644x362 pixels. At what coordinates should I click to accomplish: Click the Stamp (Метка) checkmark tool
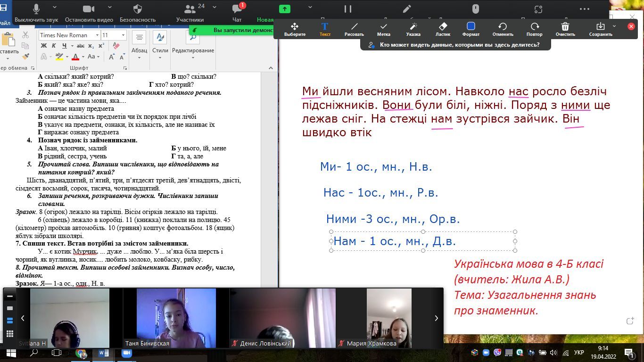pos(383,29)
